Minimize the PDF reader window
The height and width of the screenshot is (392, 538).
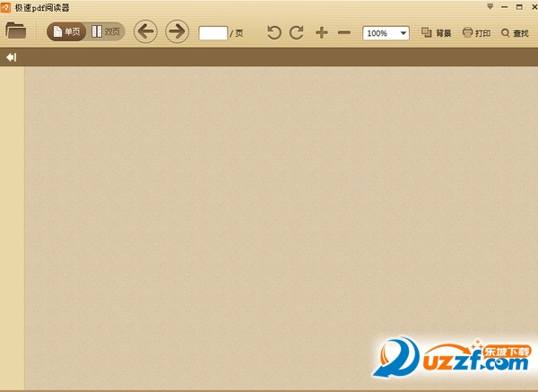[x=503, y=6]
